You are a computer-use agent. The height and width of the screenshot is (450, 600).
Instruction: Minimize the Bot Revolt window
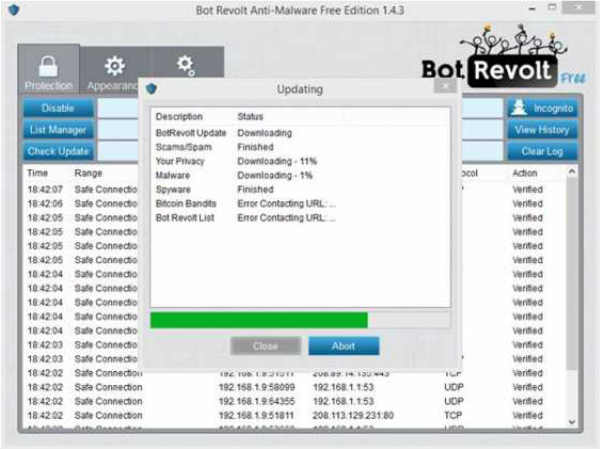532,8
